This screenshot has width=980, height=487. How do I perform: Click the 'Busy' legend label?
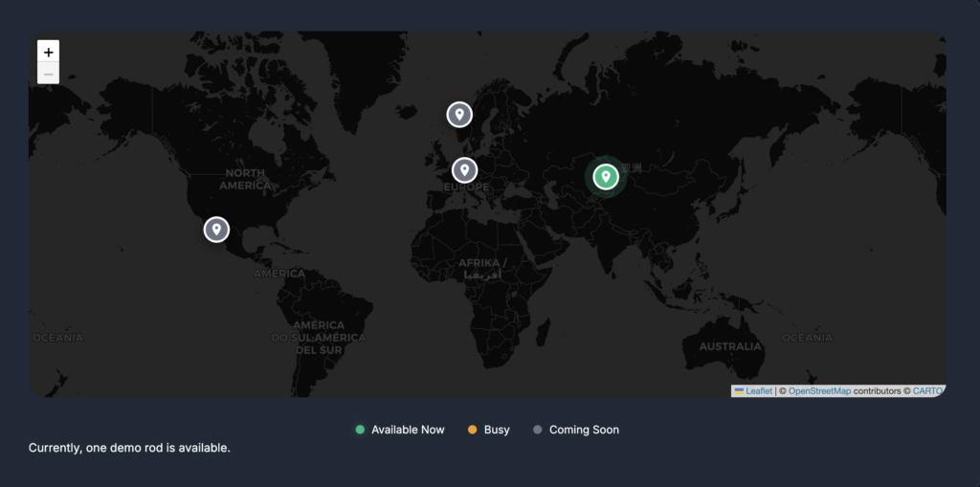click(x=497, y=431)
